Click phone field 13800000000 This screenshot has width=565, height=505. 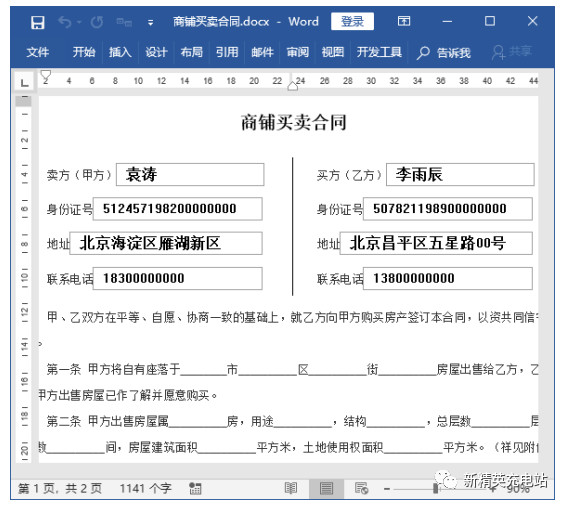tap(448, 278)
